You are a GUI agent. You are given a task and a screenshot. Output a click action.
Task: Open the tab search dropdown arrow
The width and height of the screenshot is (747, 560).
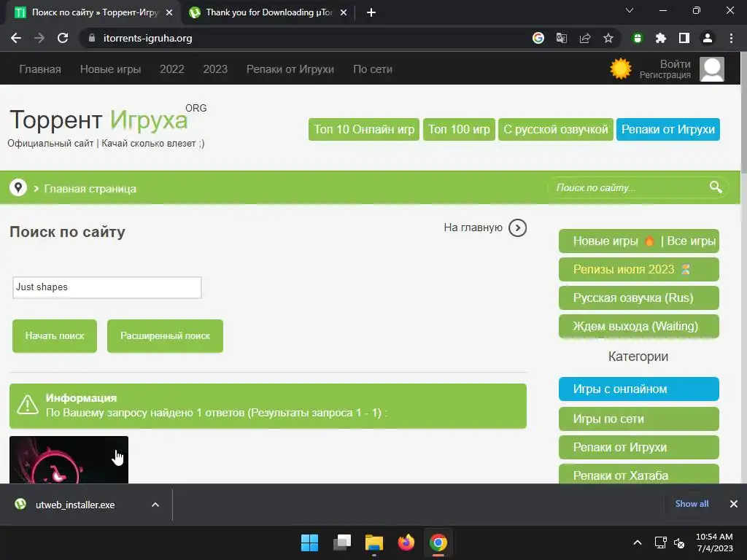click(630, 10)
